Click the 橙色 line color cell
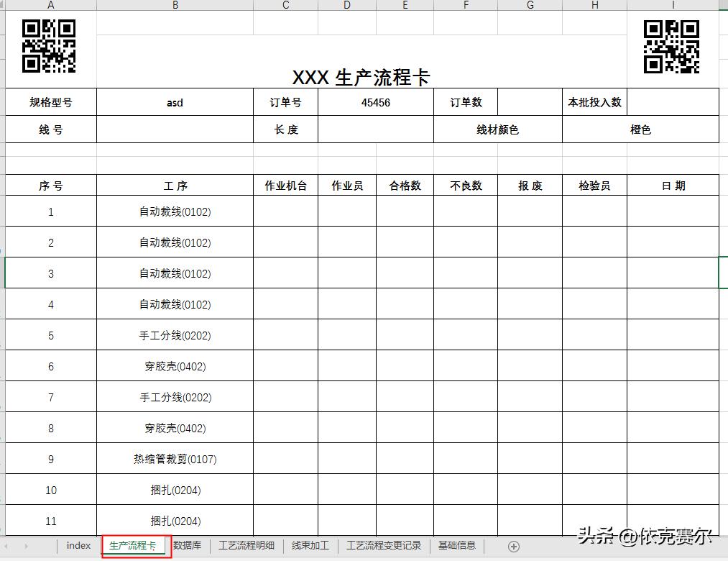The image size is (728, 561). tap(640, 129)
